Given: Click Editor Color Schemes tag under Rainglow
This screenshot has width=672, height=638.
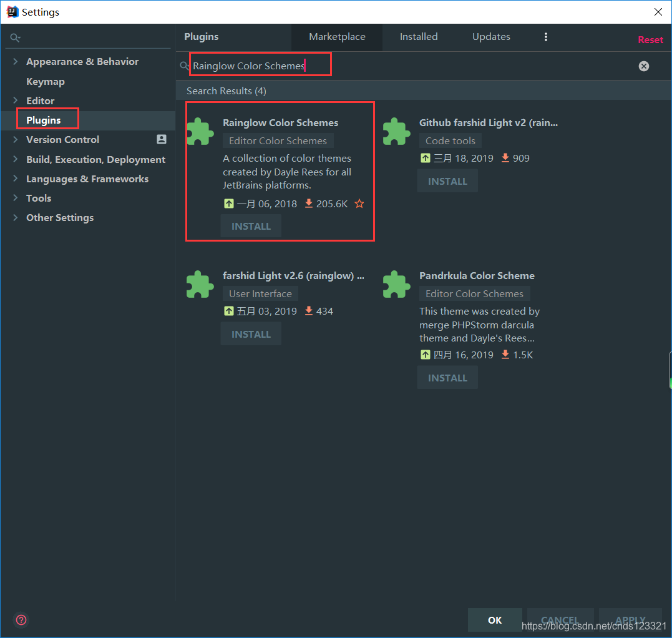Looking at the screenshot, I should pyautogui.click(x=278, y=140).
